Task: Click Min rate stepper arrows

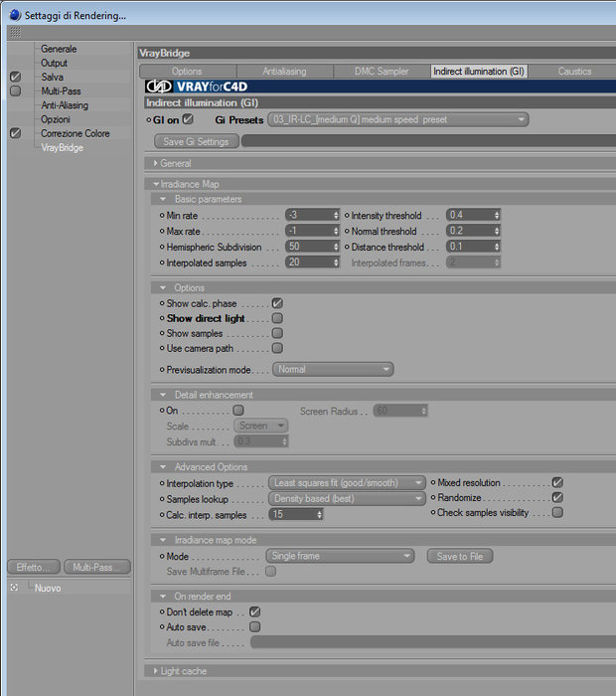Action: point(336,215)
